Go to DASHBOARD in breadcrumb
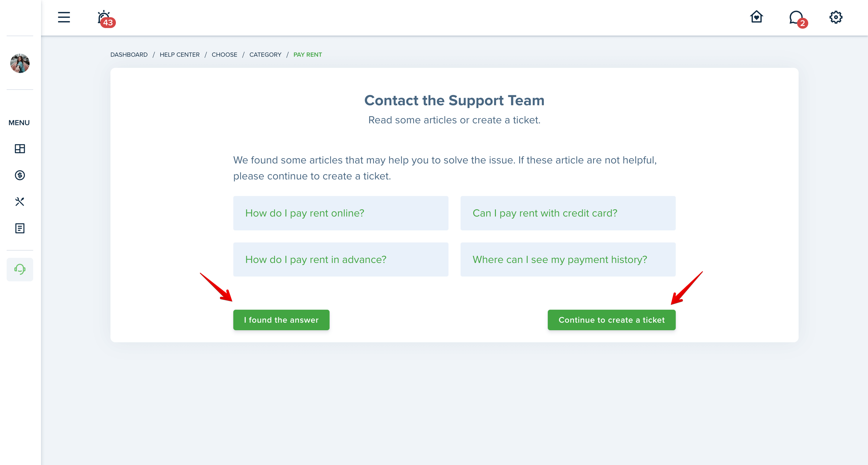Screen dimensions: 868x465 tap(129, 55)
